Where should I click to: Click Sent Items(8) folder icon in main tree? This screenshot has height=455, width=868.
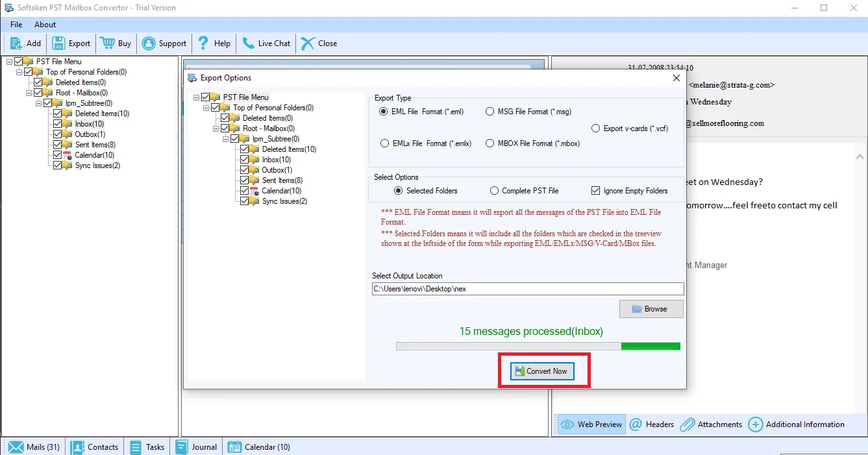tap(68, 145)
